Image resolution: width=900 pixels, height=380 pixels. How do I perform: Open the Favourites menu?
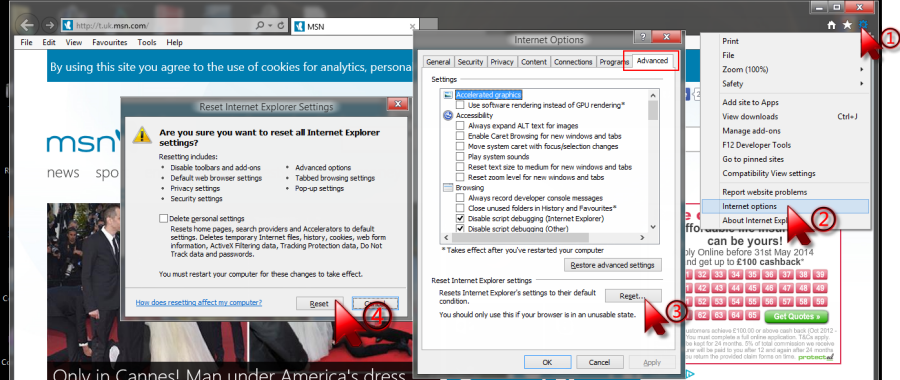point(110,42)
